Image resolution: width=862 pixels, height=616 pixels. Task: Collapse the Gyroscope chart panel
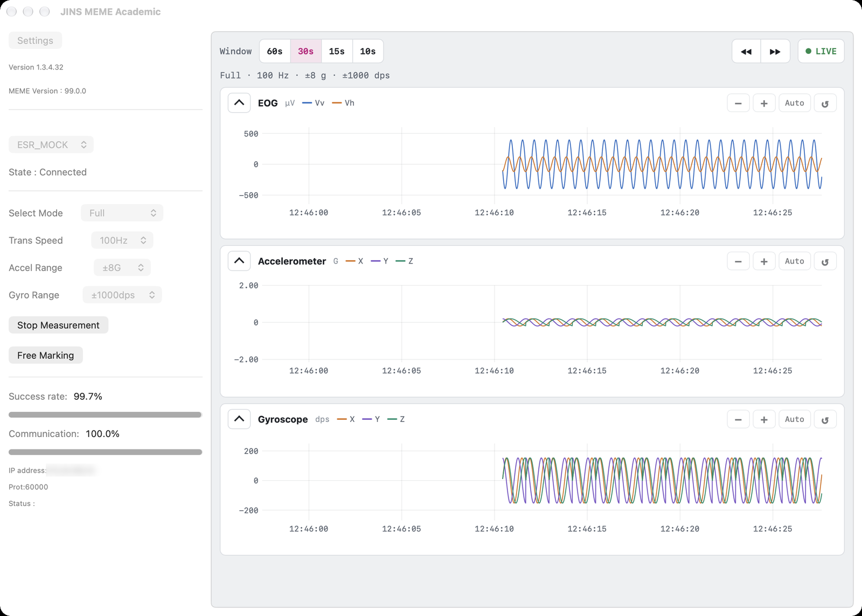[x=239, y=419]
